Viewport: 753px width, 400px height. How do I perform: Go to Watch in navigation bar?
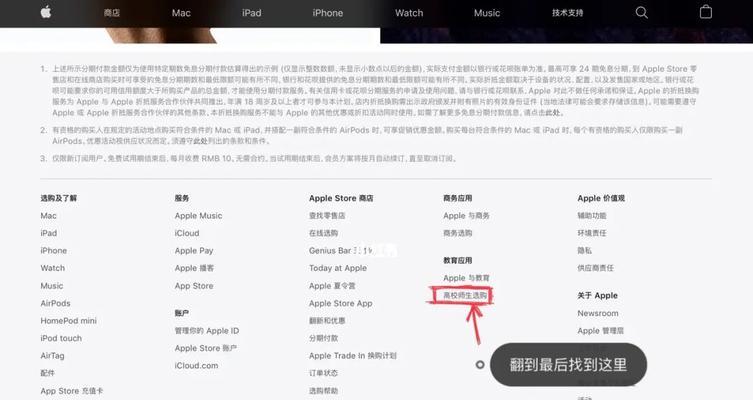pyautogui.click(x=409, y=13)
